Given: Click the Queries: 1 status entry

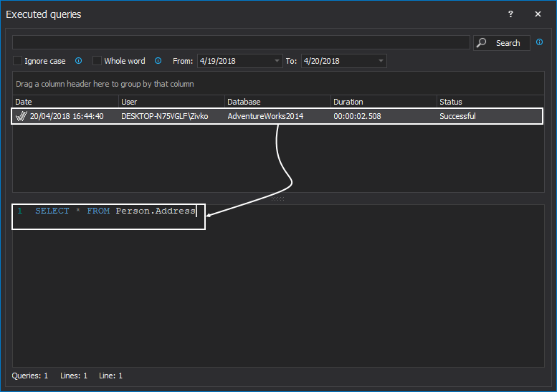Looking at the screenshot, I should click(x=30, y=376).
